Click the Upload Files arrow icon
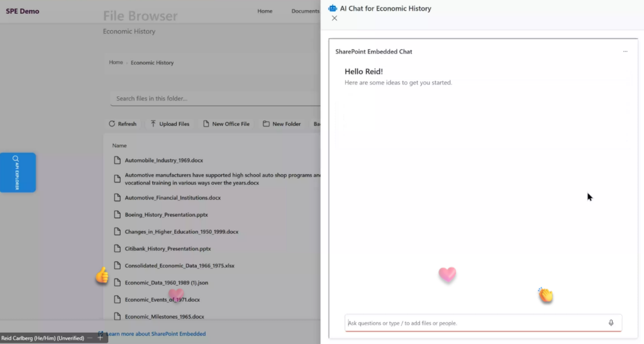Image resolution: width=644 pixels, height=344 pixels. (x=153, y=123)
